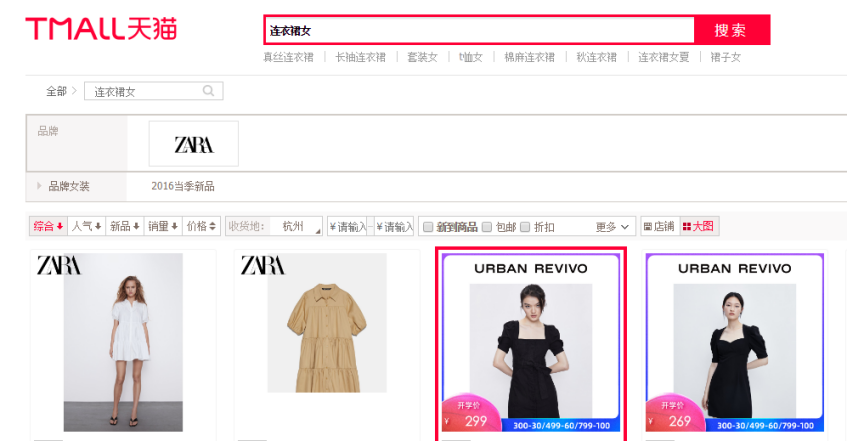
Task: Expand the 更多 filter options
Action: click(x=612, y=227)
